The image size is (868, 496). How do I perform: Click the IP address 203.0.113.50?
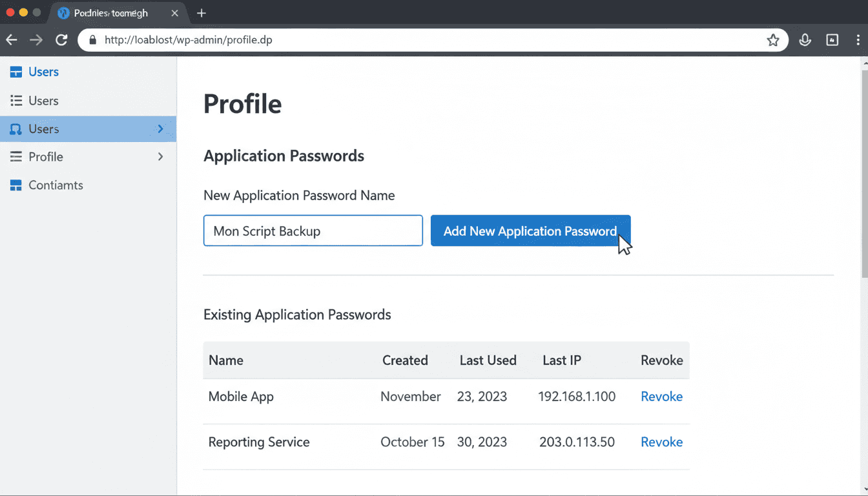[577, 442]
